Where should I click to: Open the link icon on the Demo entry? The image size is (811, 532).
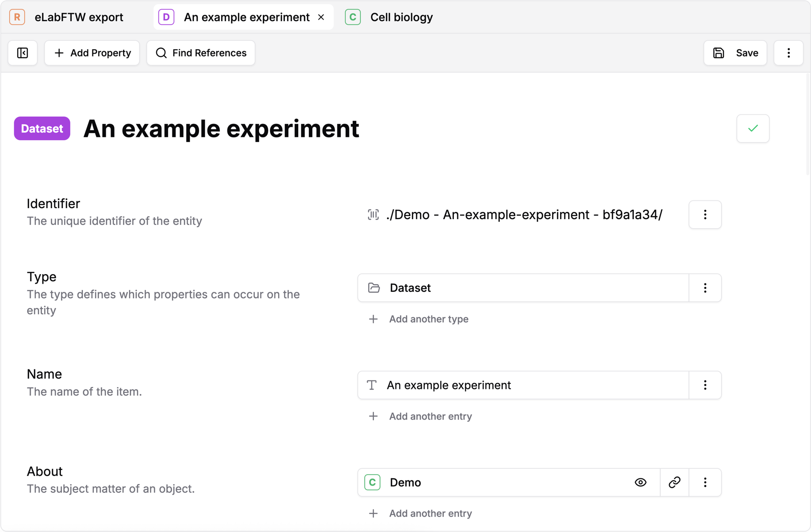674,482
